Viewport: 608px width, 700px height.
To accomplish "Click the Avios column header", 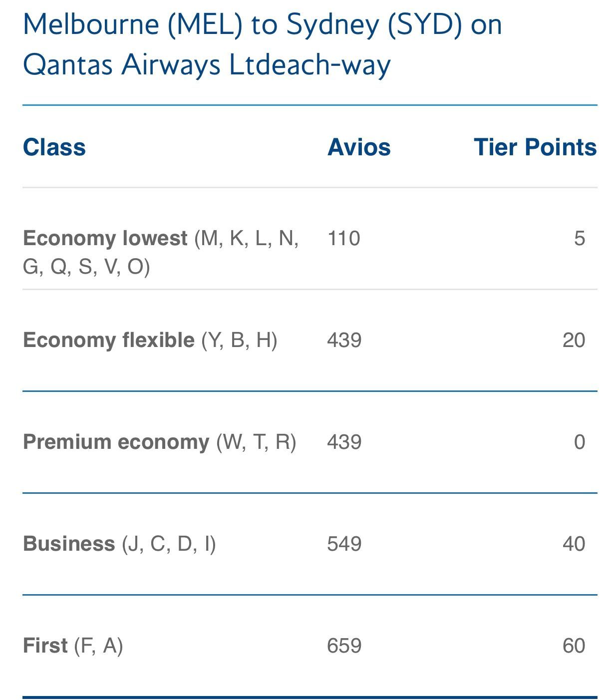I will (x=359, y=147).
